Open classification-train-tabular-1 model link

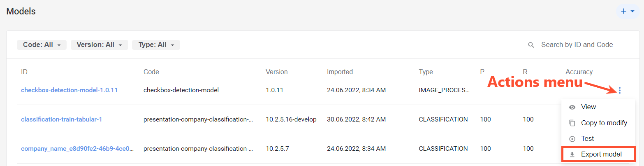62,119
